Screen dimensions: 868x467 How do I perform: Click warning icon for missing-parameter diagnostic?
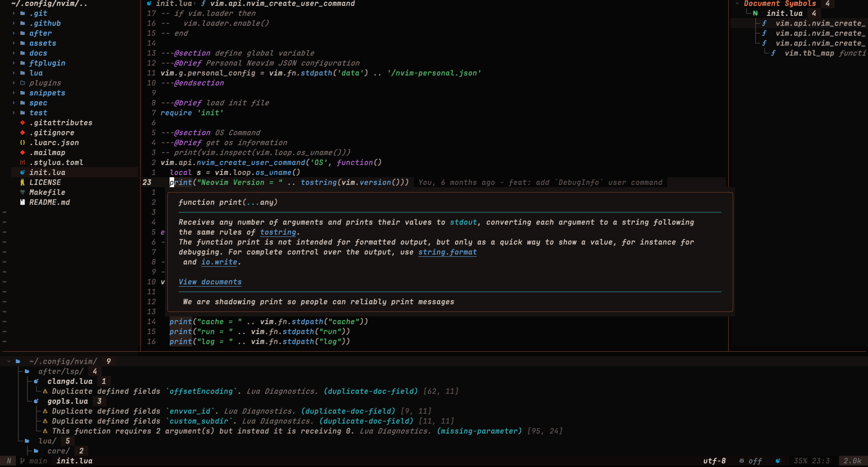tap(45, 431)
